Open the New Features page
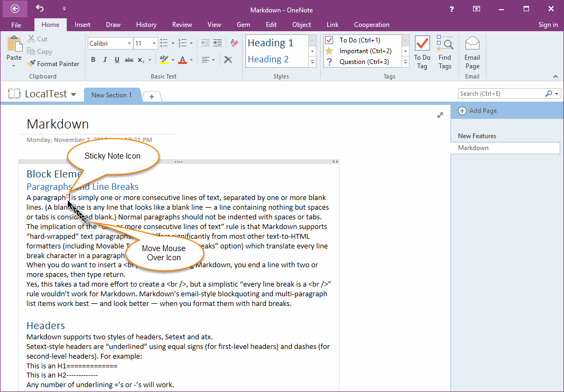The image size is (564, 392). [x=477, y=136]
